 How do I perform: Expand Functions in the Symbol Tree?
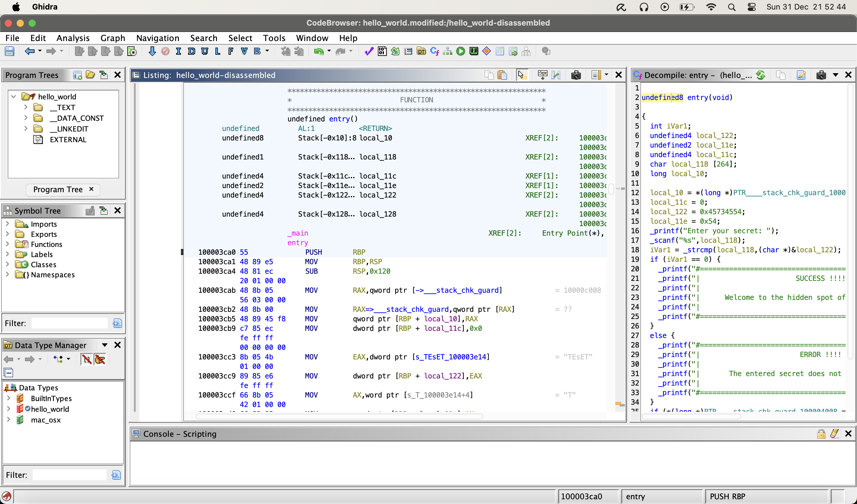[7, 244]
